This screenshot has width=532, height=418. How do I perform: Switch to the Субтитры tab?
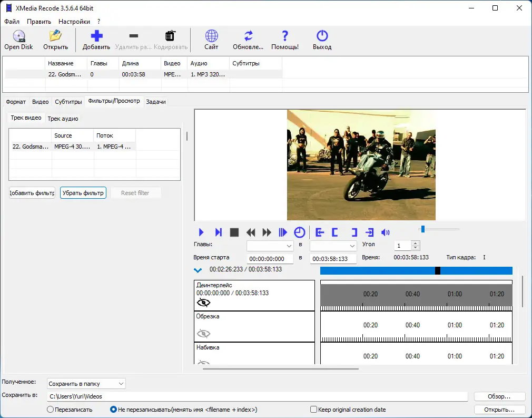(x=68, y=102)
